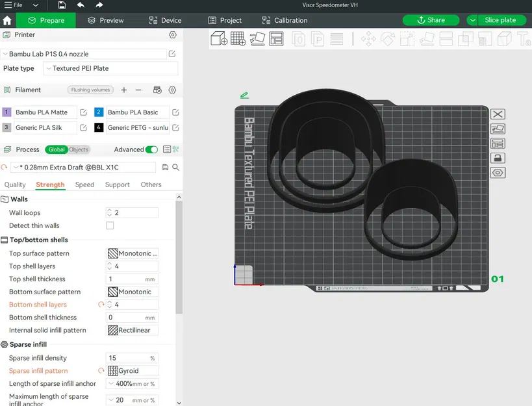Open the Slice plate options arrow
This screenshot has height=406, width=532.
(472, 20)
